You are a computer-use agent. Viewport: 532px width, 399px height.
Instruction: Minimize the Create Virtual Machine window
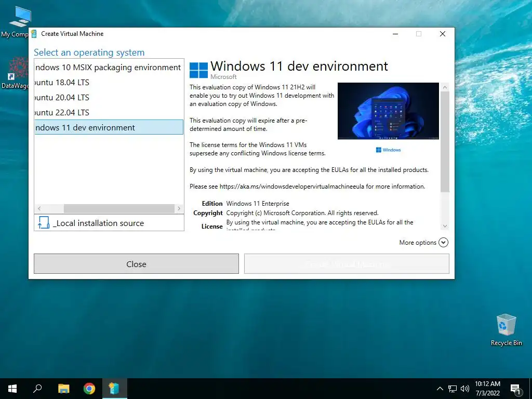point(395,34)
